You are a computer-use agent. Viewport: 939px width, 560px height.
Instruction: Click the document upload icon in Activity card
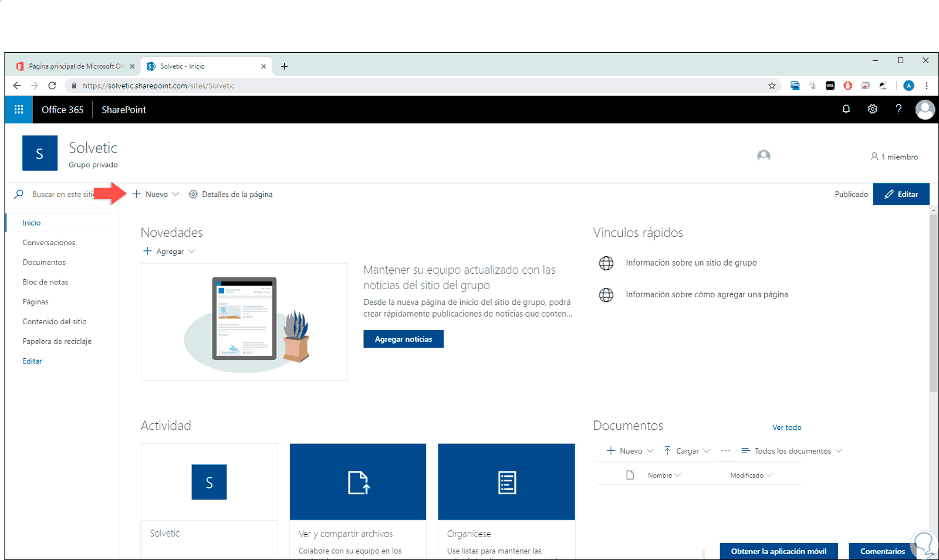pos(358,483)
